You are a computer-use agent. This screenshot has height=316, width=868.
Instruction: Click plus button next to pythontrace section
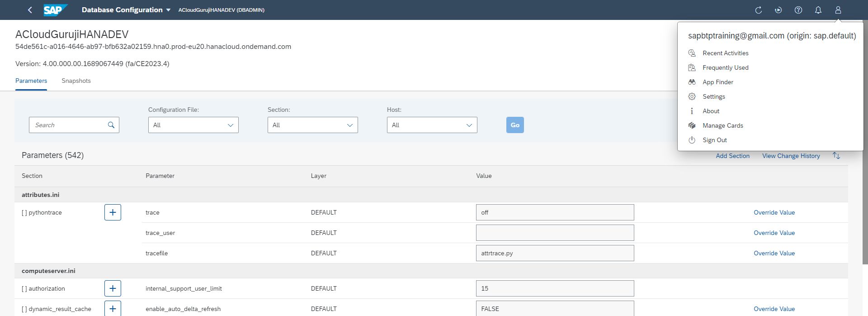(x=113, y=212)
